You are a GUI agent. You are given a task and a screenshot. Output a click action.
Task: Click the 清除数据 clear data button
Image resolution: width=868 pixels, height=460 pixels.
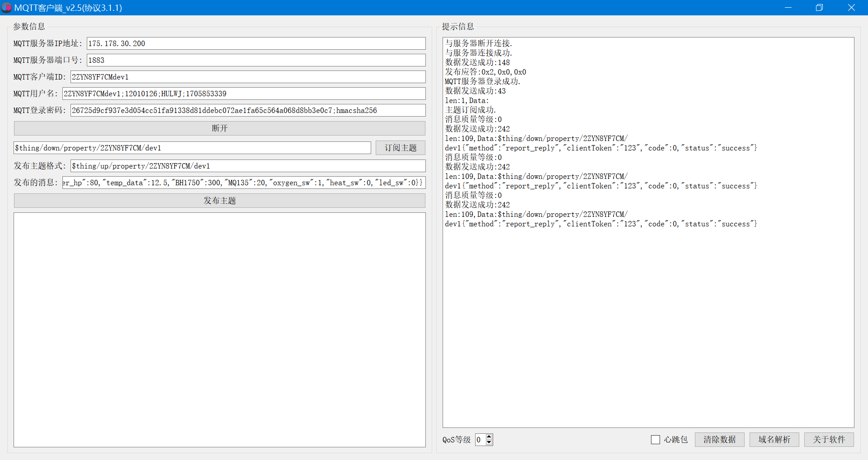pos(719,440)
